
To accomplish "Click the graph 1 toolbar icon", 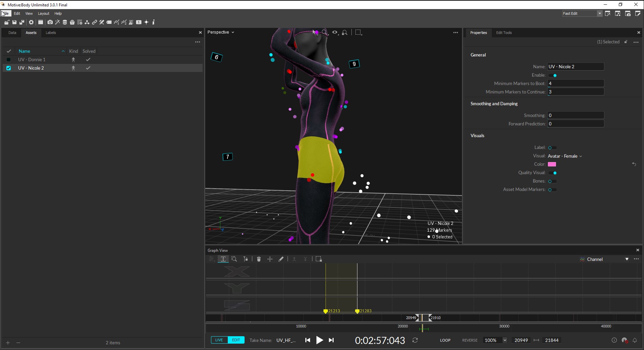I will tap(117, 22).
